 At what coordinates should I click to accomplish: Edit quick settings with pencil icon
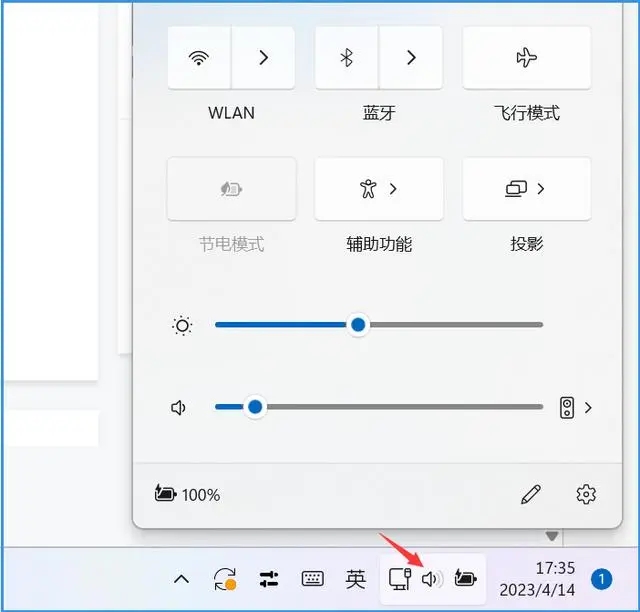pyautogui.click(x=531, y=494)
